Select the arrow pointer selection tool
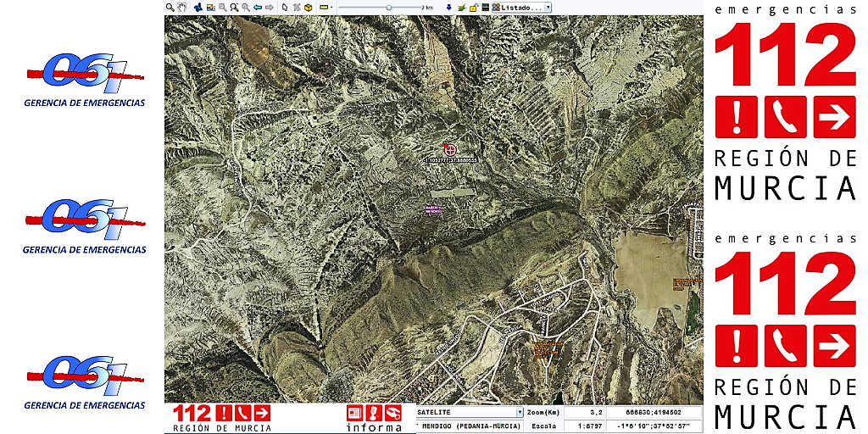The image size is (868, 434). point(285,7)
